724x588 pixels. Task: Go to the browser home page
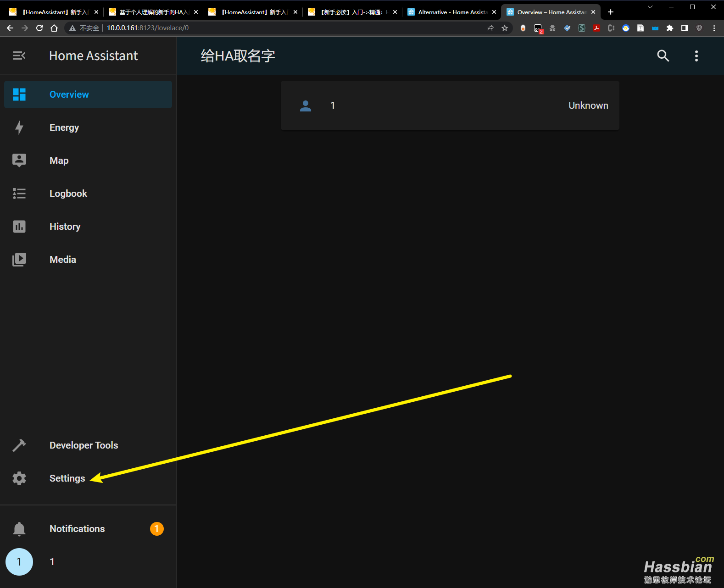pyautogui.click(x=54, y=28)
